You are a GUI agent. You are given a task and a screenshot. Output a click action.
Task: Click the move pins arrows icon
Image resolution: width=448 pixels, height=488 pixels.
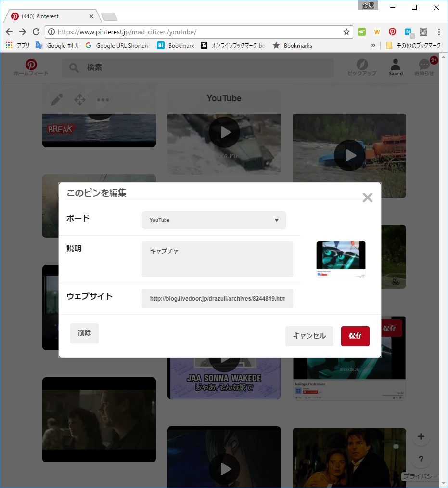tap(79, 100)
